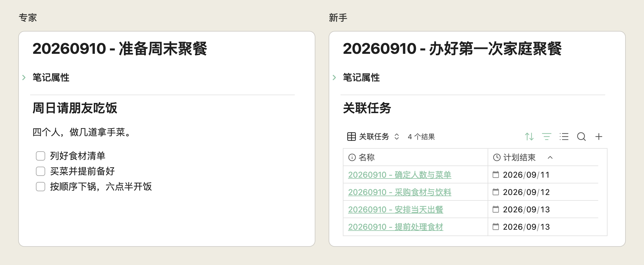Click calendar icon next to 2026/09/12

pyautogui.click(x=496, y=192)
